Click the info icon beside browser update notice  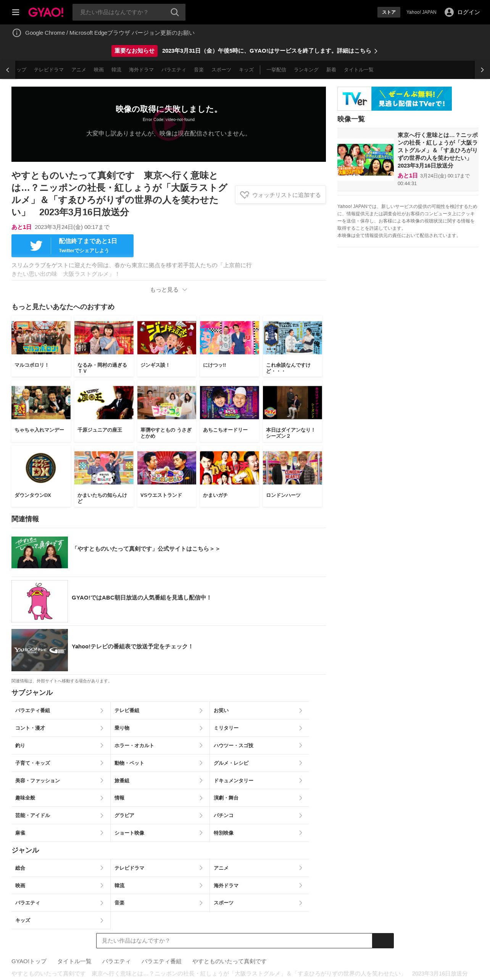tap(17, 33)
